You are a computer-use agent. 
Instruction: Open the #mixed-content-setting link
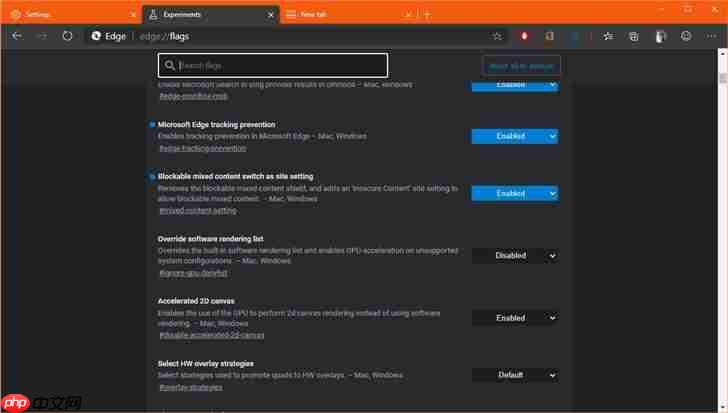tap(198, 211)
